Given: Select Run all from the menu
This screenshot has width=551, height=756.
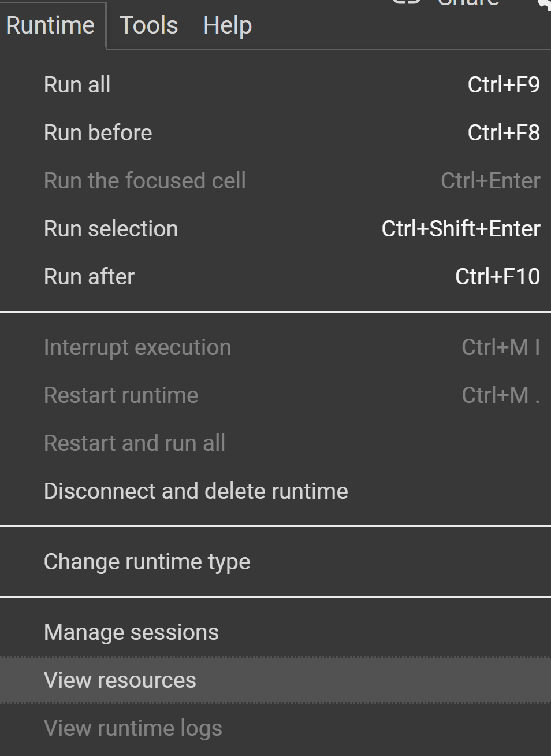Looking at the screenshot, I should pos(77,84).
